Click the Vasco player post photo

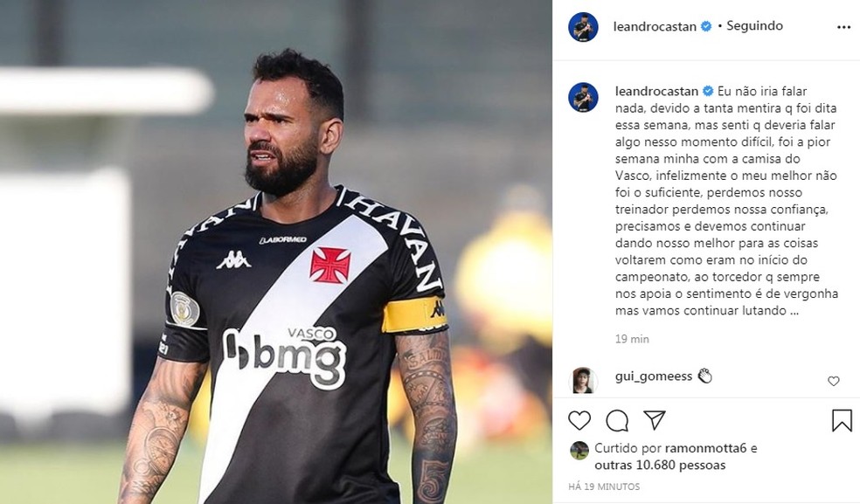coord(276,252)
